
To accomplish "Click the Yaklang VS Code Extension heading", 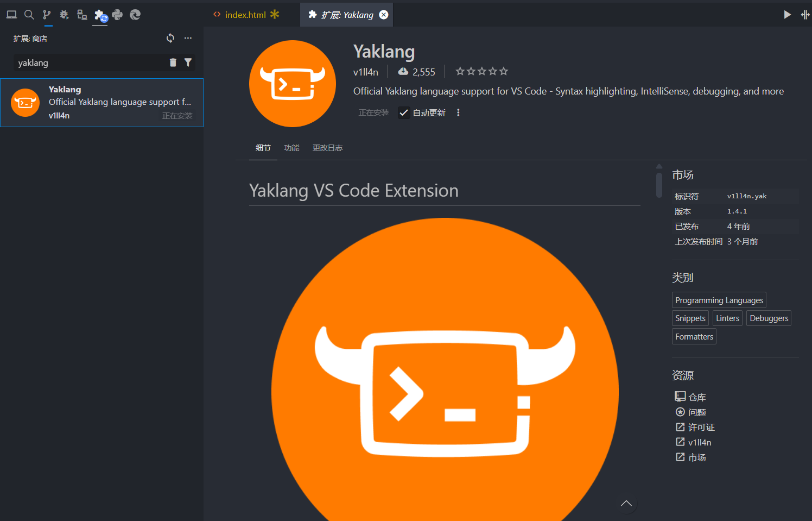I will [x=354, y=191].
